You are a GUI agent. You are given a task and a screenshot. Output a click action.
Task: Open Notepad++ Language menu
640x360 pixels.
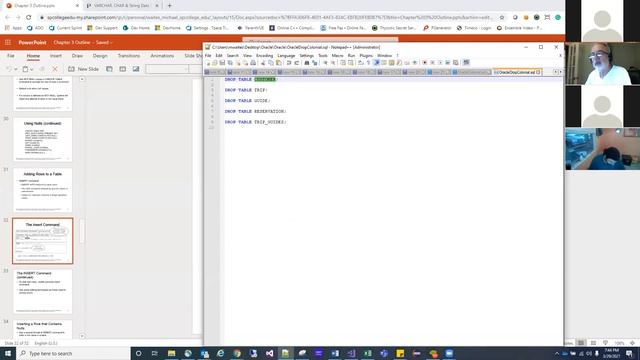point(286,56)
